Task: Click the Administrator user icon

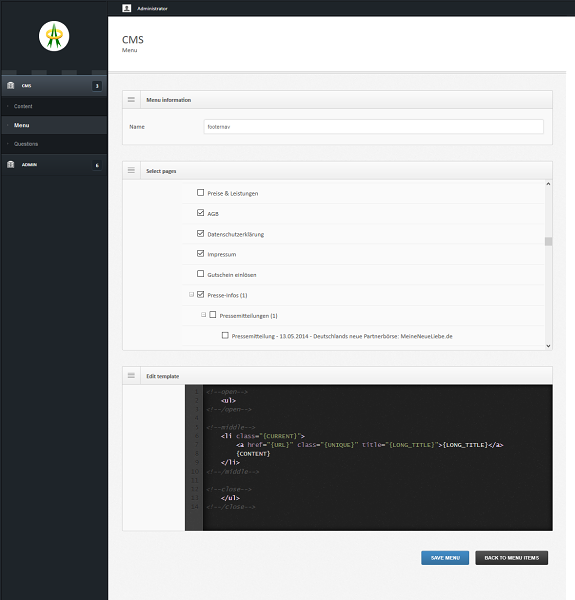Action: (x=127, y=8)
